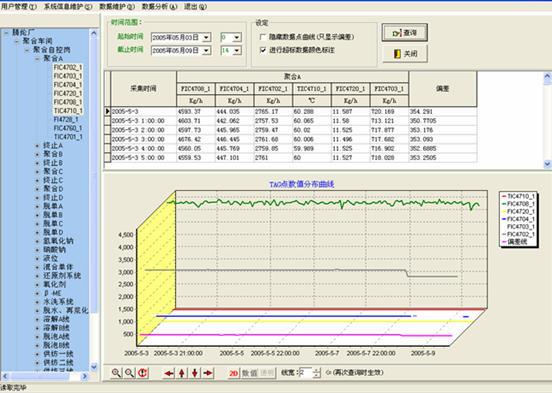Viewport: 552px width, 393px height.
Task: Pan chart up with red up arrow
Action: click(x=182, y=373)
